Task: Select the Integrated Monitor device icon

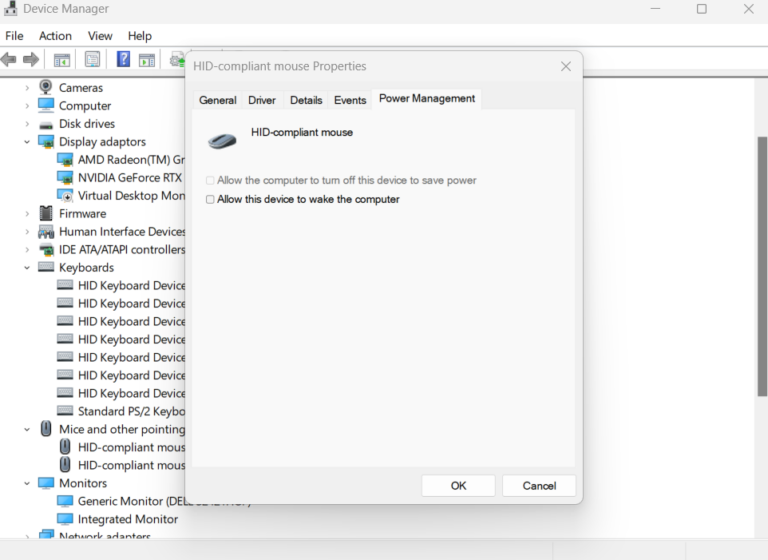Action: 65,520
